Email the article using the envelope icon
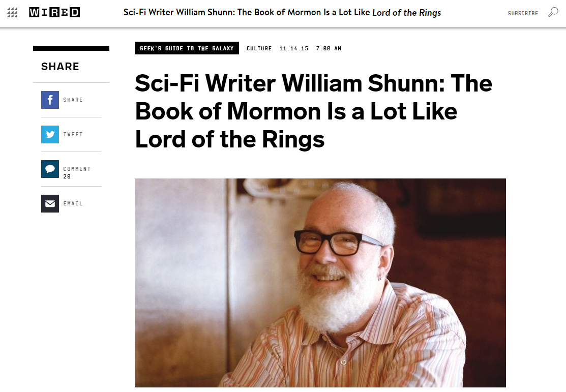Image resolution: width=566 pixels, height=392 pixels. [x=50, y=203]
